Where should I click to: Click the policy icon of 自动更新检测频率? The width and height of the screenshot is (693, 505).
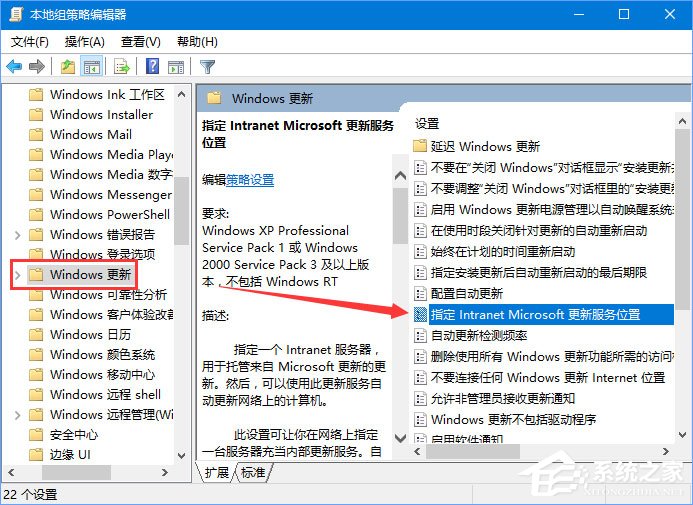click(x=420, y=335)
